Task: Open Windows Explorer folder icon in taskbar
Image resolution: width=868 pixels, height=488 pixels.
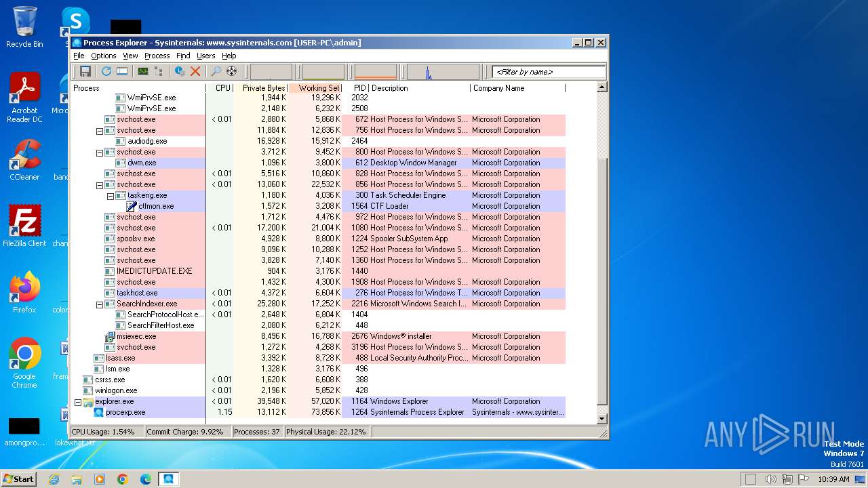Action: coord(77,479)
